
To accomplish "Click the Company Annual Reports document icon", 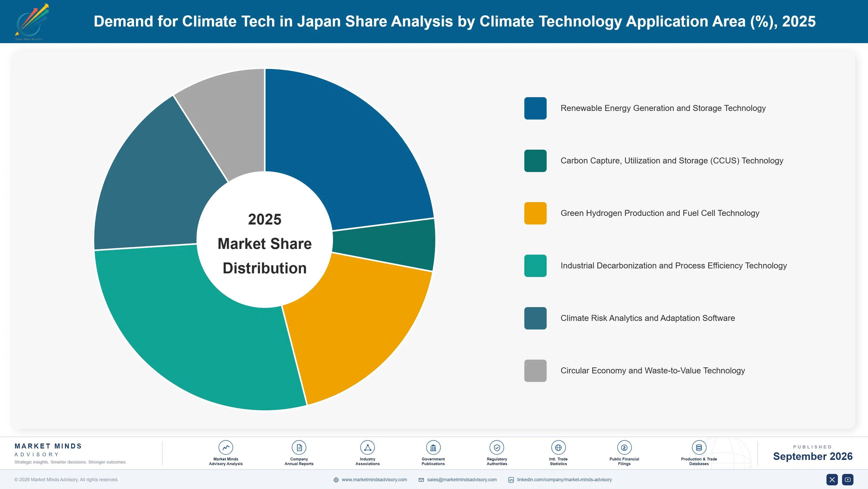I will point(299,447).
